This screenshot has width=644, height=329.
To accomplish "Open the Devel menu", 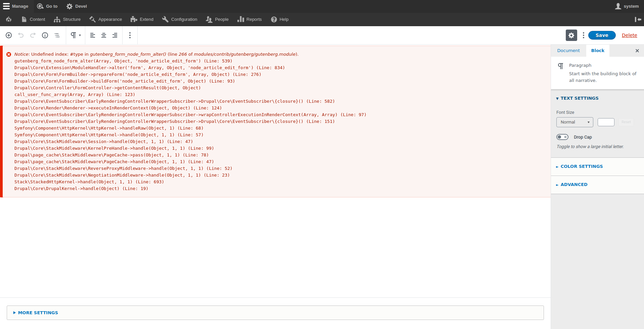I will tap(76, 6).
